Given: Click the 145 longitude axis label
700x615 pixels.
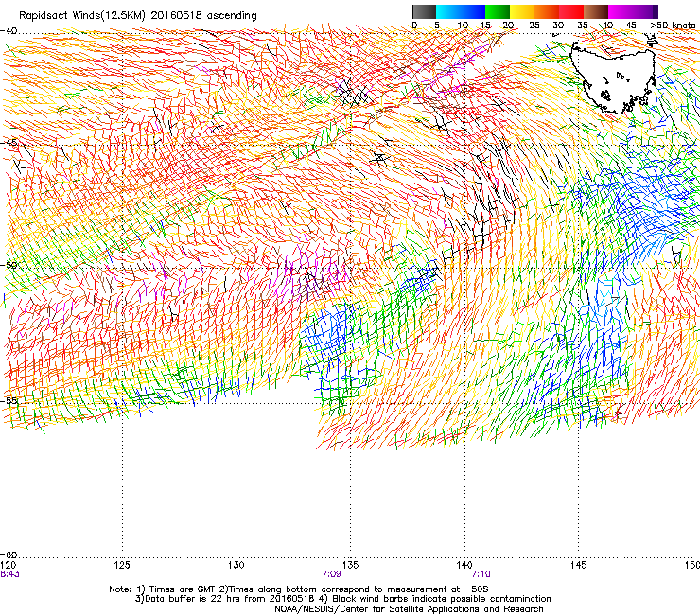Looking at the screenshot, I should pos(579,565).
